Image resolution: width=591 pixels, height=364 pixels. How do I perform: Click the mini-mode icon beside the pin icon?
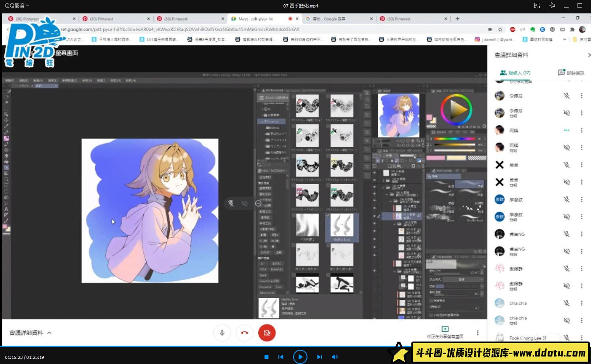point(537,6)
